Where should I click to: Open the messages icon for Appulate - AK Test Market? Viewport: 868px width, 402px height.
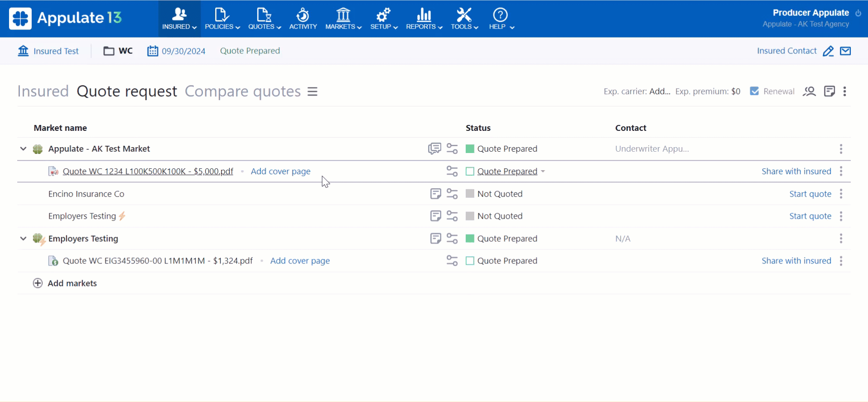point(434,148)
